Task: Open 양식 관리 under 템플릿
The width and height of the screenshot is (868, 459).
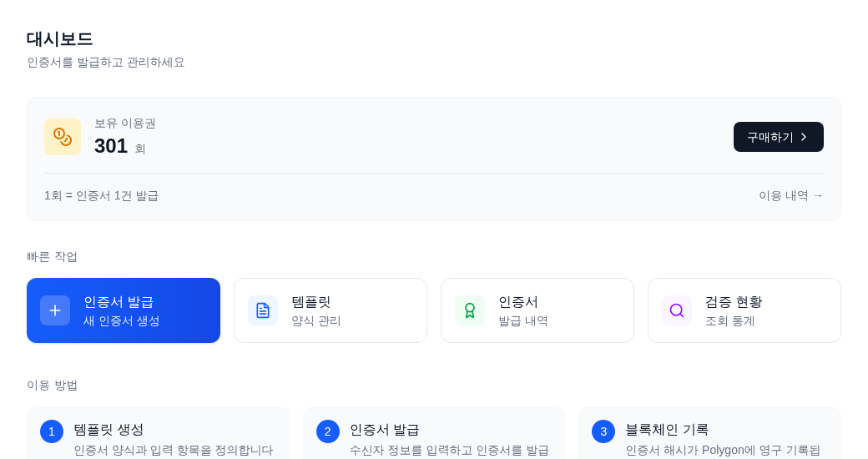Action: coord(315,320)
